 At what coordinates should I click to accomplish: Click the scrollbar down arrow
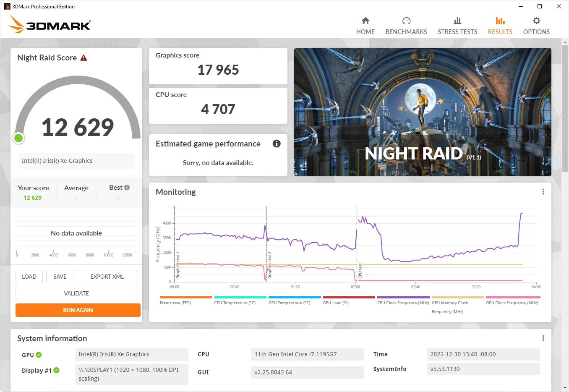(565, 388)
